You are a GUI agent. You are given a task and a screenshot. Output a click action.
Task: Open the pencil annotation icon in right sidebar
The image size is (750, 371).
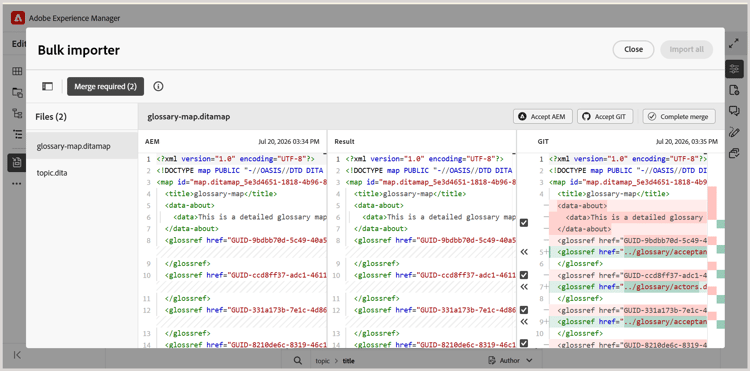point(734,132)
